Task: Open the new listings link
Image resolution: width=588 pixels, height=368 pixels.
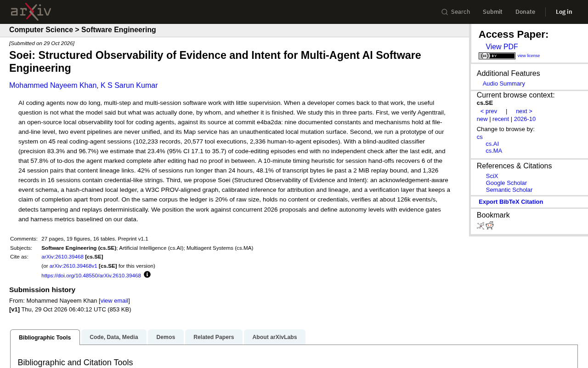Action: pos(482,119)
